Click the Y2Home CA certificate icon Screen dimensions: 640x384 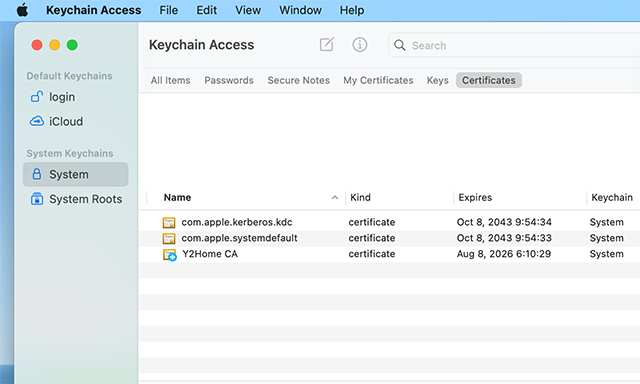click(x=169, y=255)
